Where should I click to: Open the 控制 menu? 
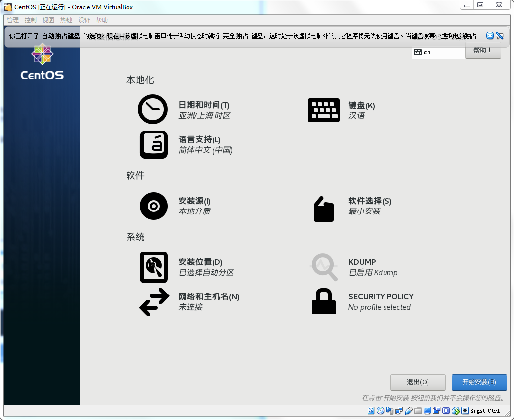pos(31,20)
